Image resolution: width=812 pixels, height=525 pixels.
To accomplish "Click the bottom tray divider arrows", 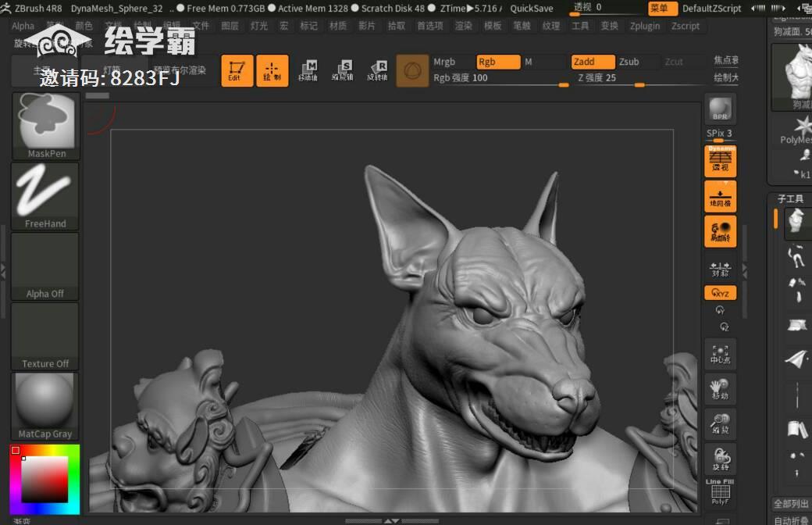I will coord(392,521).
